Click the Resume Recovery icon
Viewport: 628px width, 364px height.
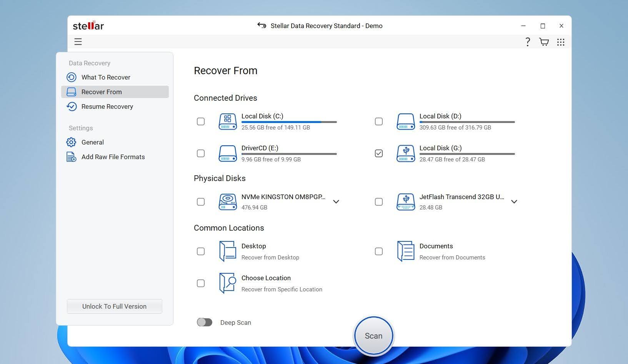click(72, 106)
